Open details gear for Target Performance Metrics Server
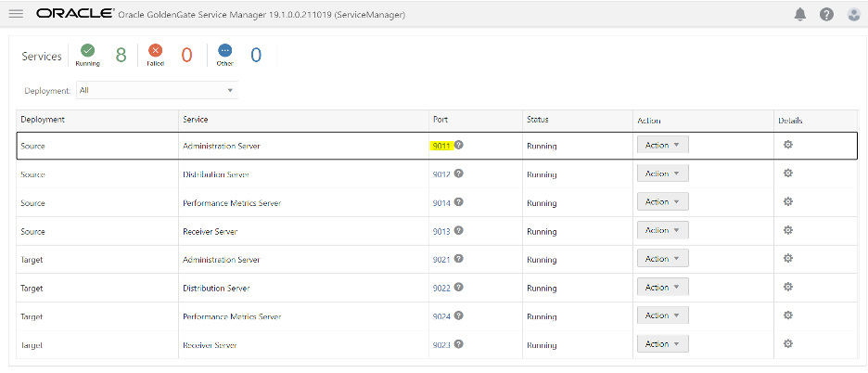Image resolution: width=868 pixels, height=373 pixels. [788, 315]
